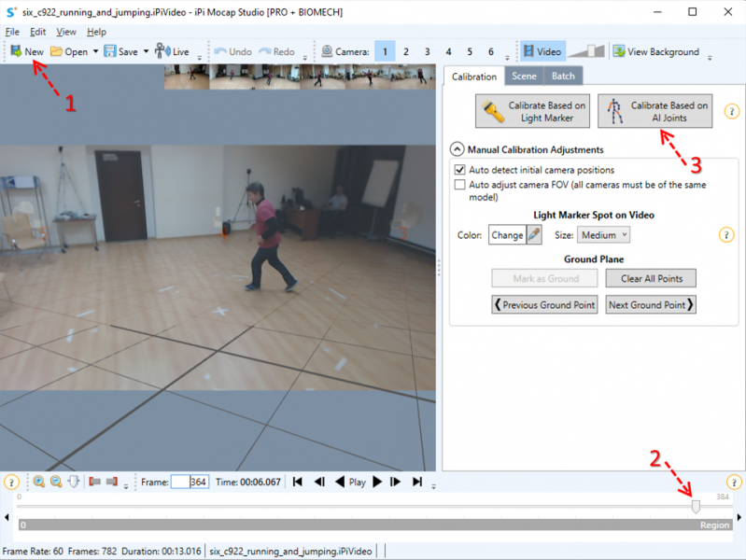Image resolution: width=746 pixels, height=560 pixels.
Task: Click Calibrate Based on AI Joints
Action: click(655, 111)
